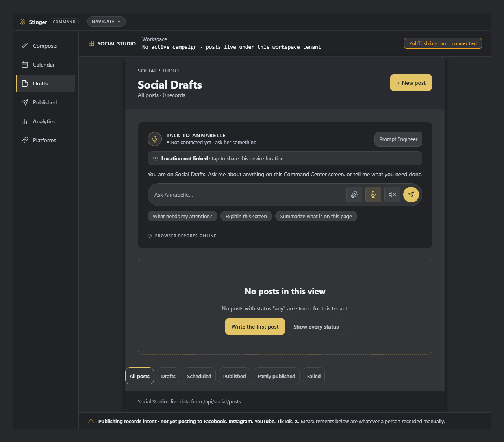Click the COMMAND badge next to Stinger

pos(64,22)
